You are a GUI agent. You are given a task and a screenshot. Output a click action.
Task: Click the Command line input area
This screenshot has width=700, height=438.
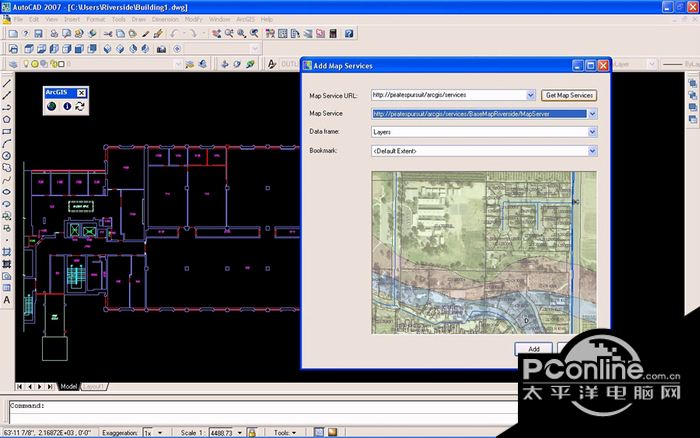263,412
